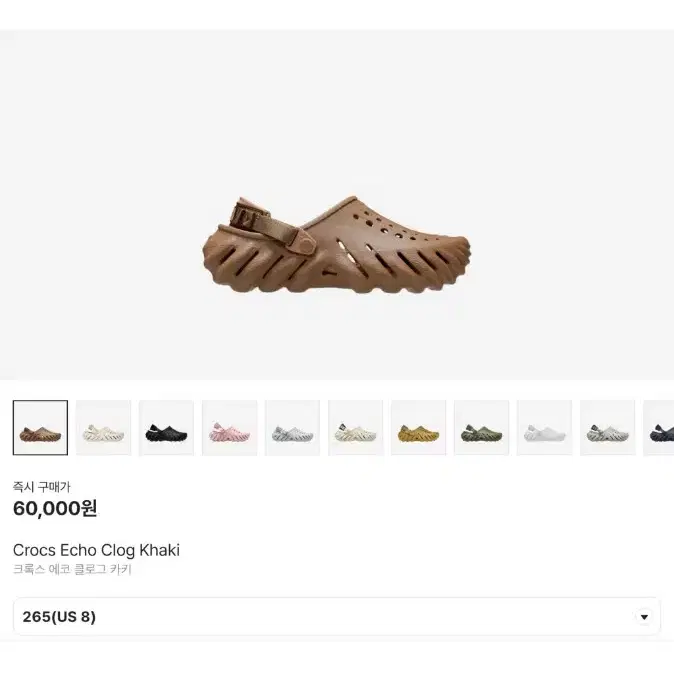Image resolution: width=674 pixels, height=674 pixels.
Task: Select the olive green clog thumbnail
Action: coord(481,428)
